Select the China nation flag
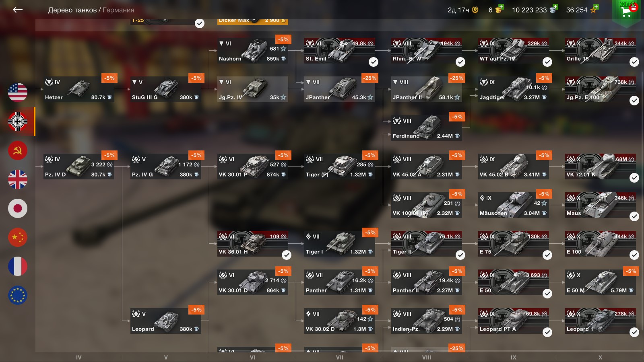Screen dimensions: 644x362 point(18,237)
